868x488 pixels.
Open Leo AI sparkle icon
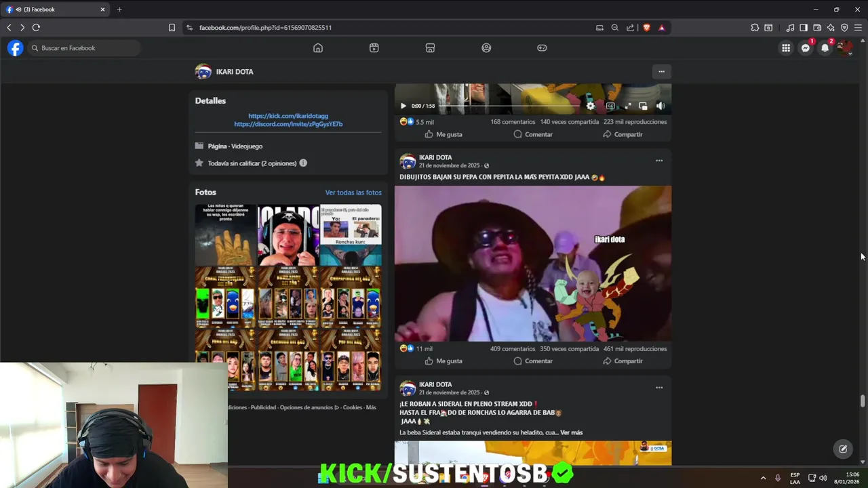point(831,28)
